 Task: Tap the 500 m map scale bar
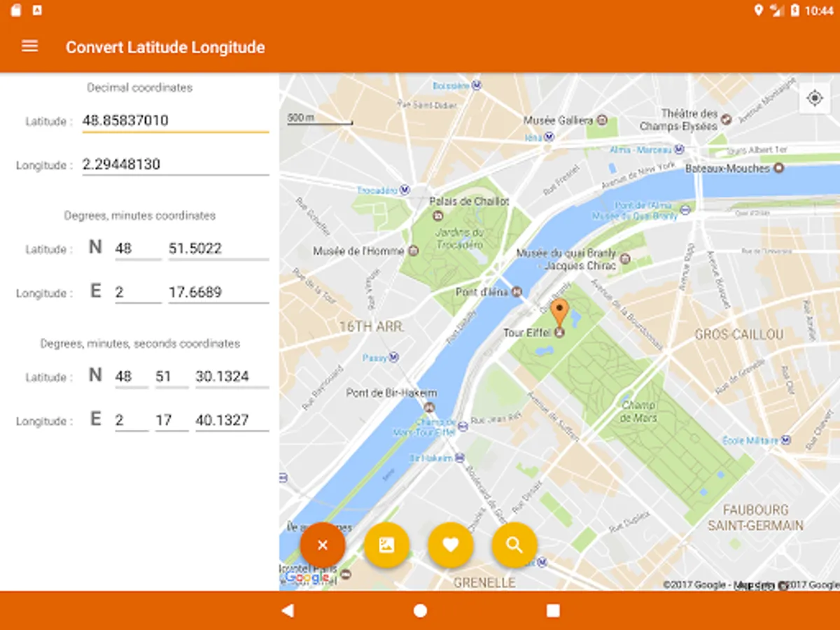[320, 119]
